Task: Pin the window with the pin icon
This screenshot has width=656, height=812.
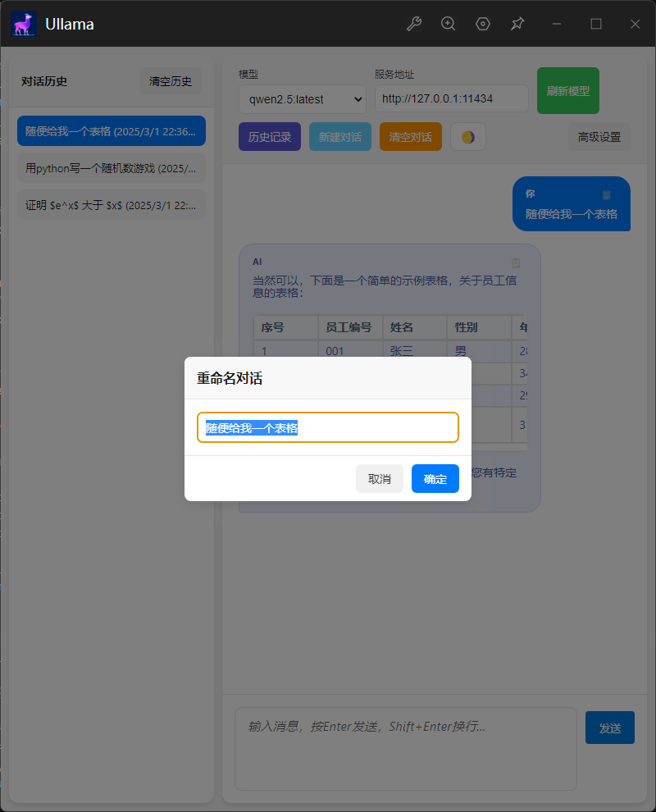Action: point(517,24)
